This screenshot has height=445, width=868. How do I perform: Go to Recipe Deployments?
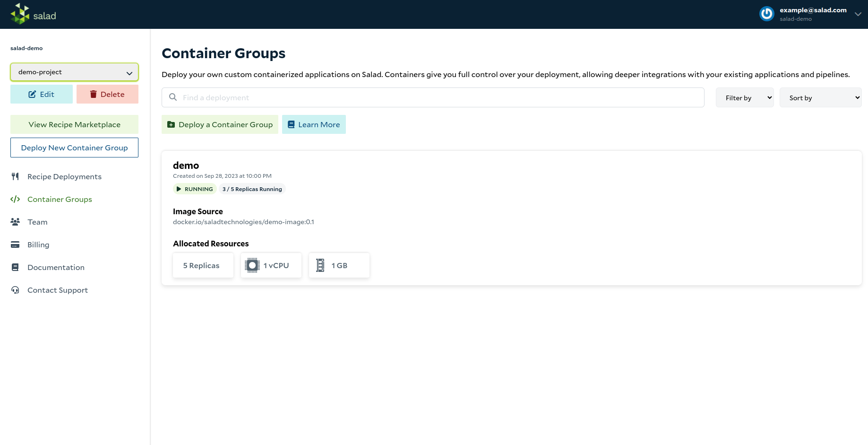[x=64, y=176]
